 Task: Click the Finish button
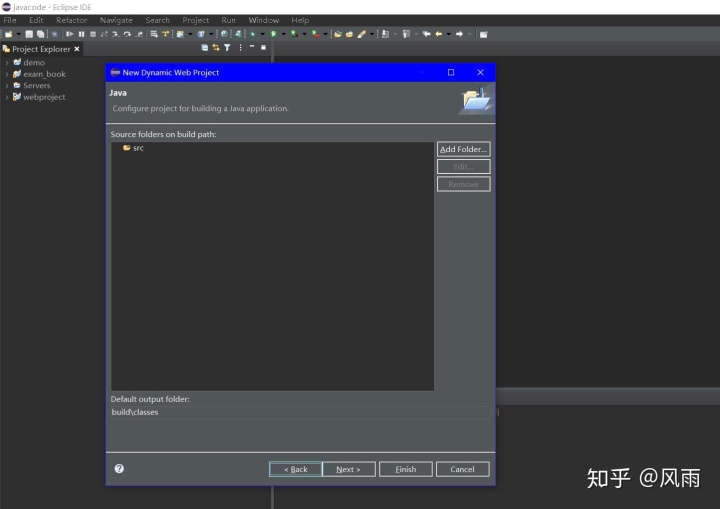click(405, 469)
